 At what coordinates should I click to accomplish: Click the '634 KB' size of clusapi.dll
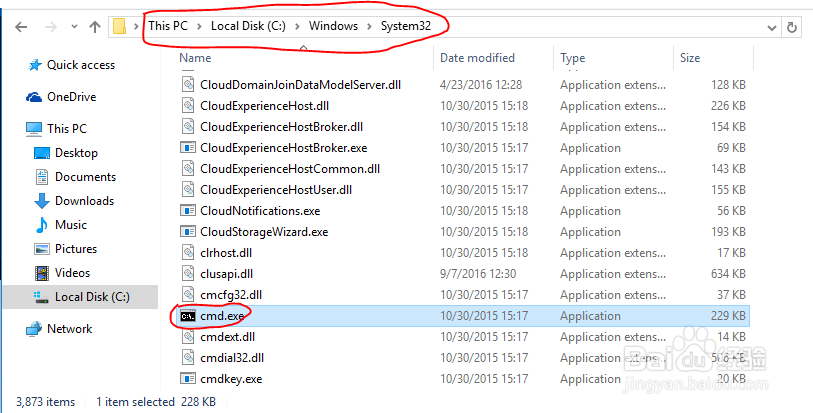tap(728, 274)
